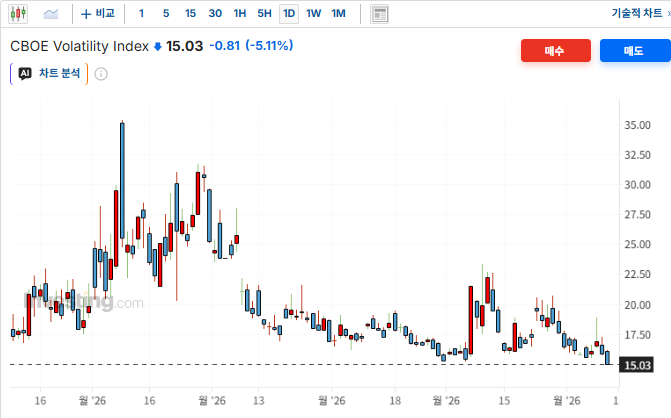The image size is (671, 418).
Task: Click the tallest blue candle reaching 35
Action: 122,181
